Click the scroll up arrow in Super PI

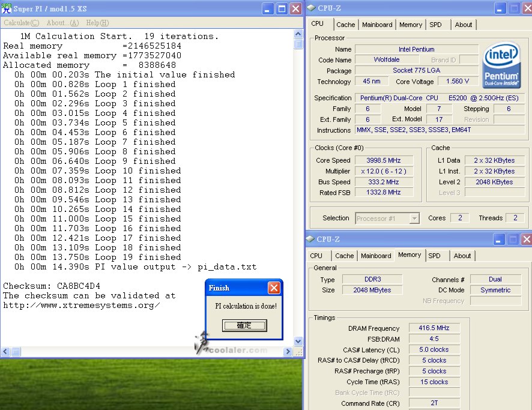tap(298, 34)
